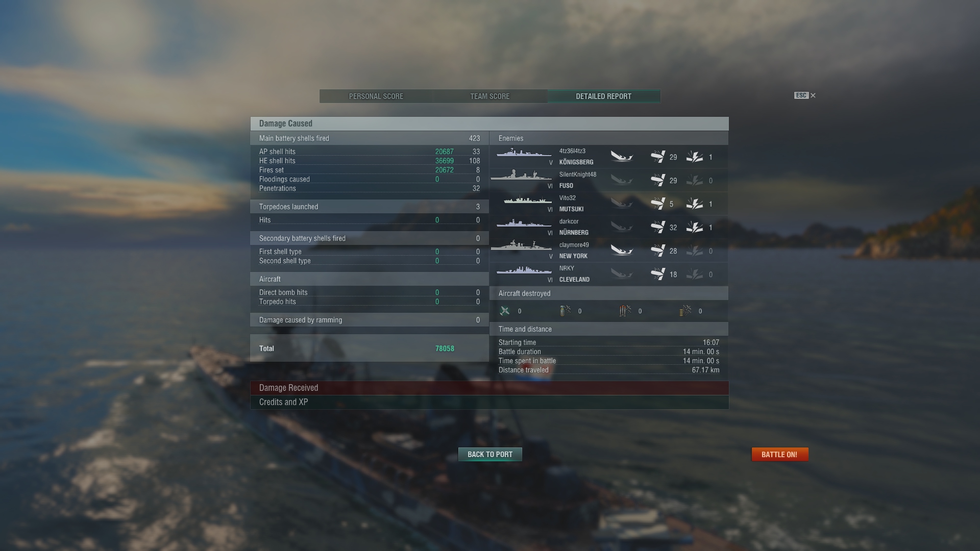Collapse the Damage Caused section

[x=489, y=123]
